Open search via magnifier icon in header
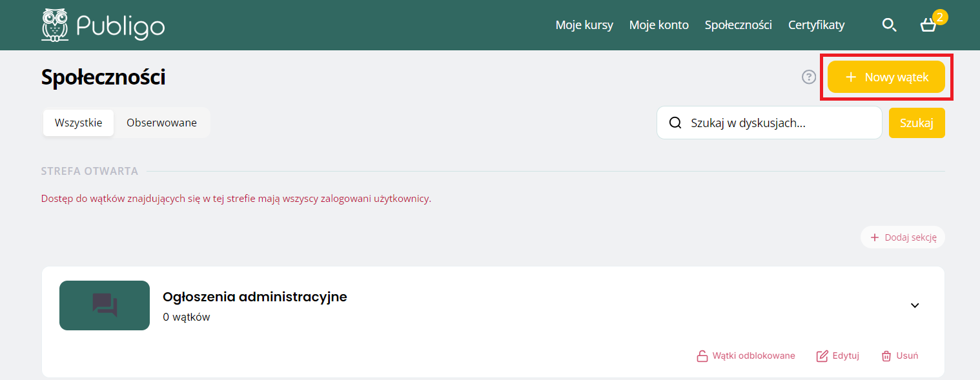Image resolution: width=980 pixels, height=380 pixels. (x=889, y=25)
